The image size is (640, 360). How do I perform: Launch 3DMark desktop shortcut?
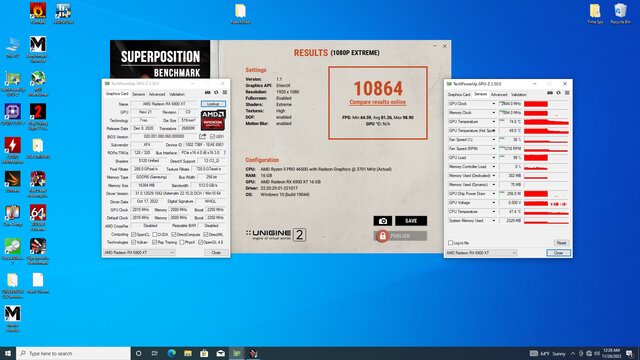point(13,182)
